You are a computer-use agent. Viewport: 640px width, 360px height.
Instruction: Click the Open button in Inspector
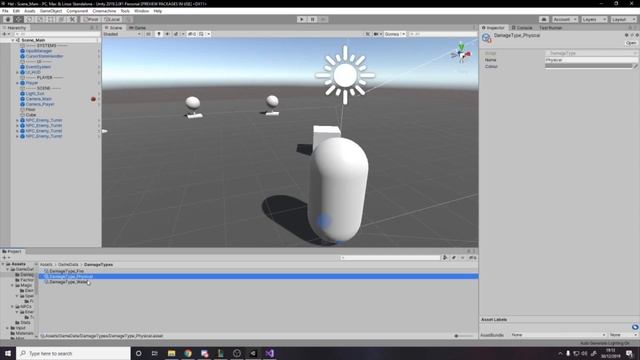click(x=631, y=43)
